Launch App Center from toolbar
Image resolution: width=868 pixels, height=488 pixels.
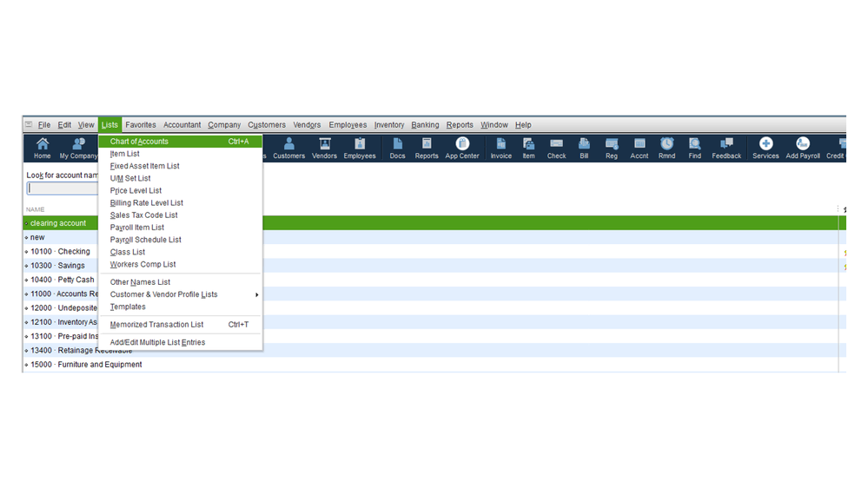462,148
